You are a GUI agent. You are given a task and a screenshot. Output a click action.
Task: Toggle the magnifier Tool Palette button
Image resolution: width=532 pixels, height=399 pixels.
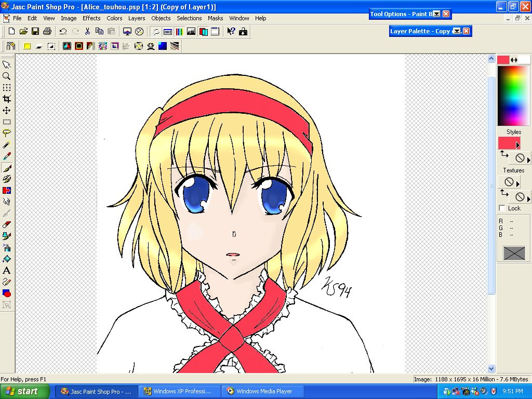click(156, 32)
